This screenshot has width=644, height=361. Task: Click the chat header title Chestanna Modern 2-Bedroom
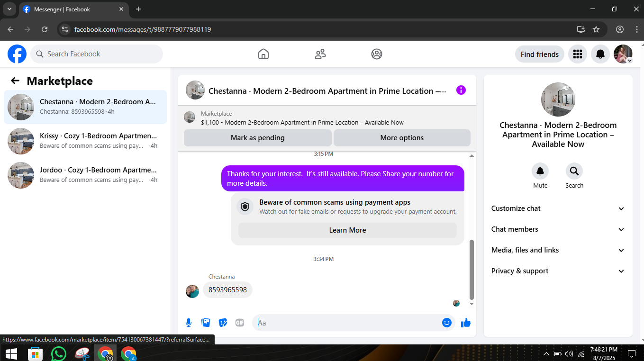click(327, 91)
